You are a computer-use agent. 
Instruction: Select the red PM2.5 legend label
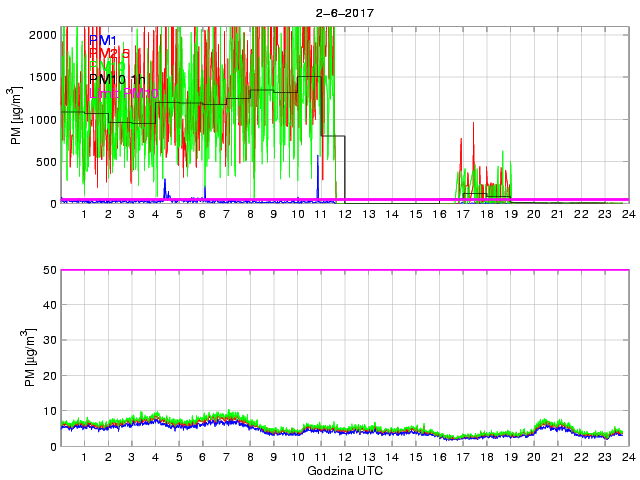coord(111,53)
